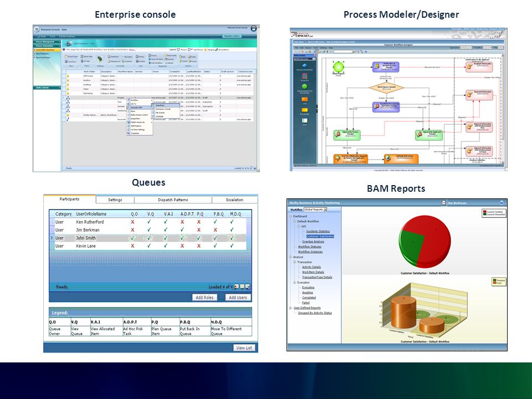Pick the green Intermediate Event Placeholder icon

pyautogui.click(x=304, y=86)
